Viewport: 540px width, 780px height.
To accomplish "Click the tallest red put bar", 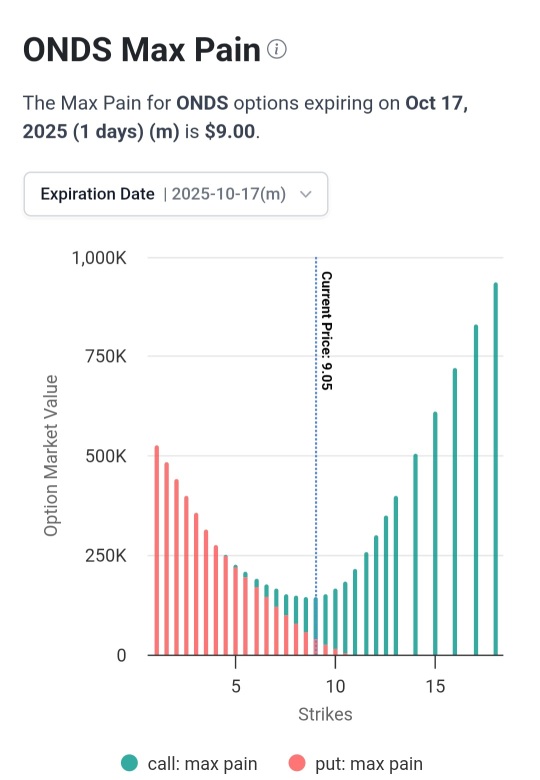I will click(157, 550).
